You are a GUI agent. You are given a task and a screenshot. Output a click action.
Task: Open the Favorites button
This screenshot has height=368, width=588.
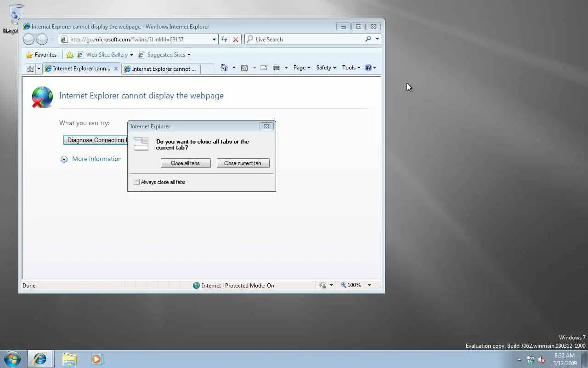(x=41, y=55)
